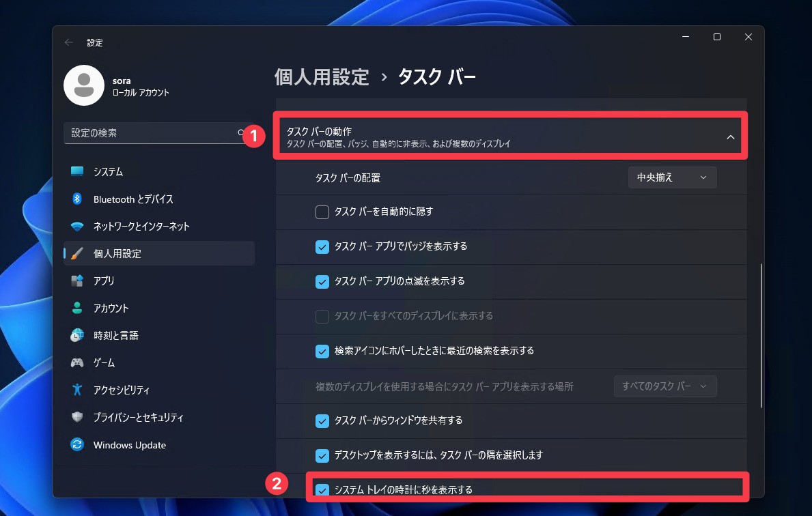The height and width of the screenshot is (516, 812).
Task: Click the 時刻と言語 clock globe icon
Action: click(77, 335)
